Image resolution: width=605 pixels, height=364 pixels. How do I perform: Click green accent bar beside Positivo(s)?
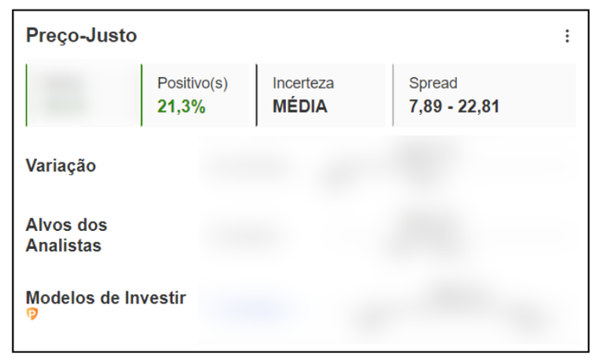coord(142,95)
